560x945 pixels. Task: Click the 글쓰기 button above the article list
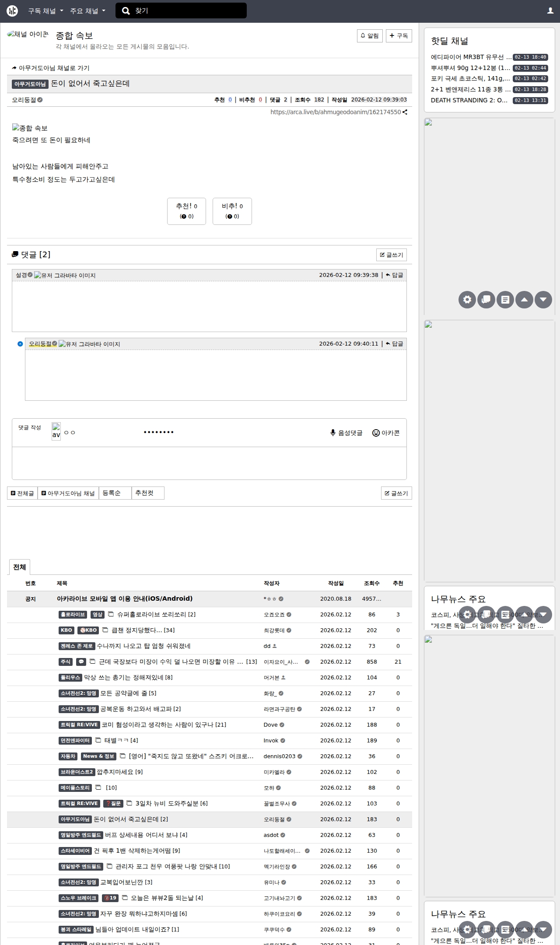(396, 493)
